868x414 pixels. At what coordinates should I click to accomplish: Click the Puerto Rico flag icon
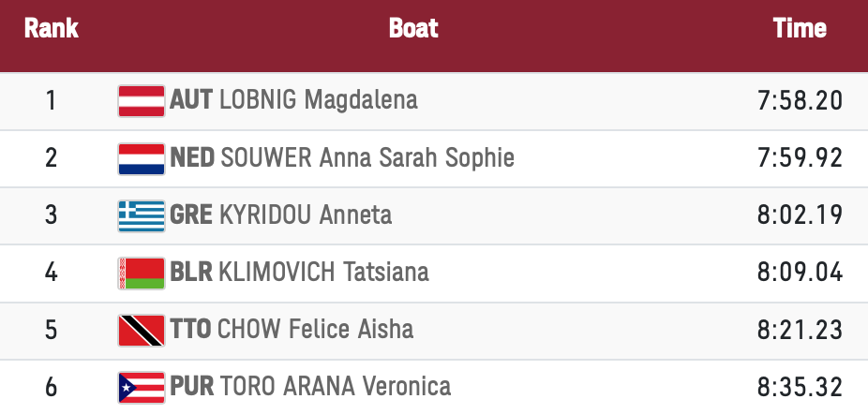coord(142,386)
